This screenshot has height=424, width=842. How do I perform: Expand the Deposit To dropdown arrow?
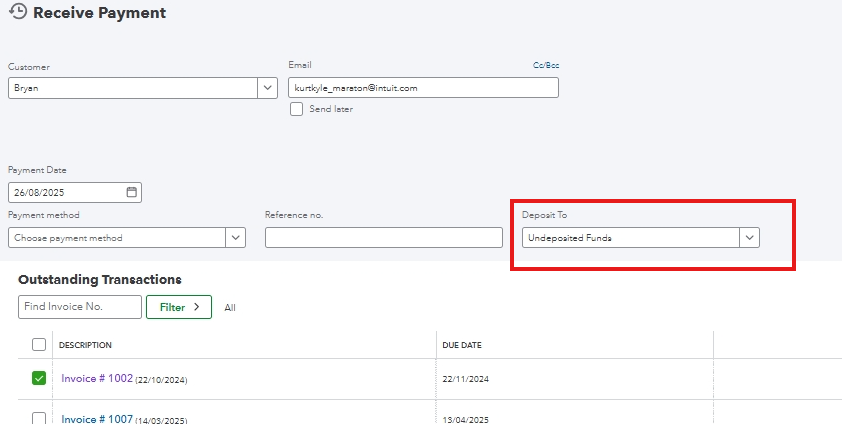coord(750,238)
